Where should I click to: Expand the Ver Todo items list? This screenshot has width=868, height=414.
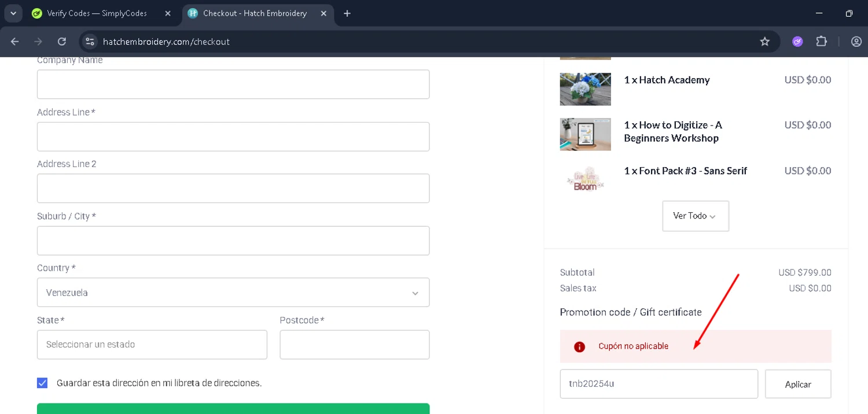696,216
